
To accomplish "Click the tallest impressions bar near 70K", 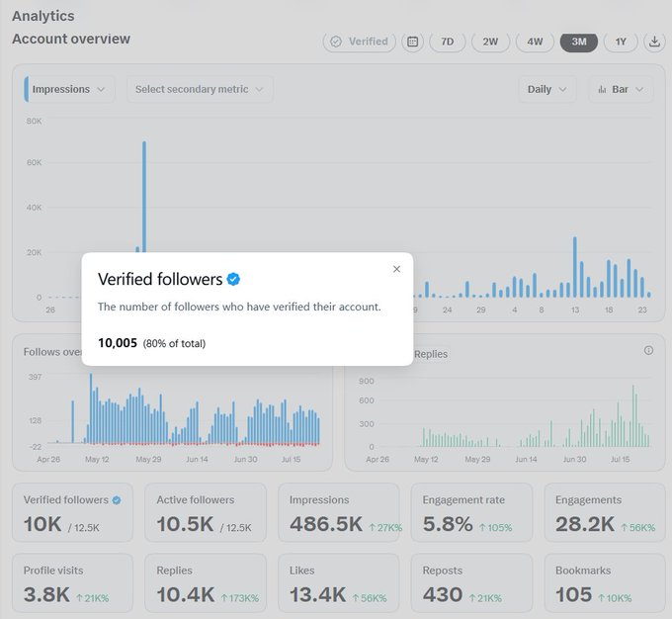I will coord(144,197).
